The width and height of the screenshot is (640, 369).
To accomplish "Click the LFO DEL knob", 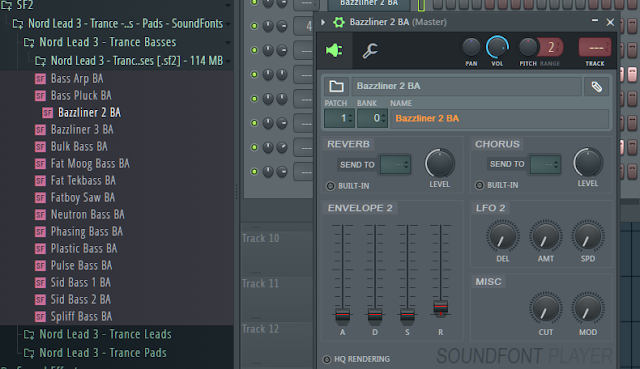I will tap(502, 236).
